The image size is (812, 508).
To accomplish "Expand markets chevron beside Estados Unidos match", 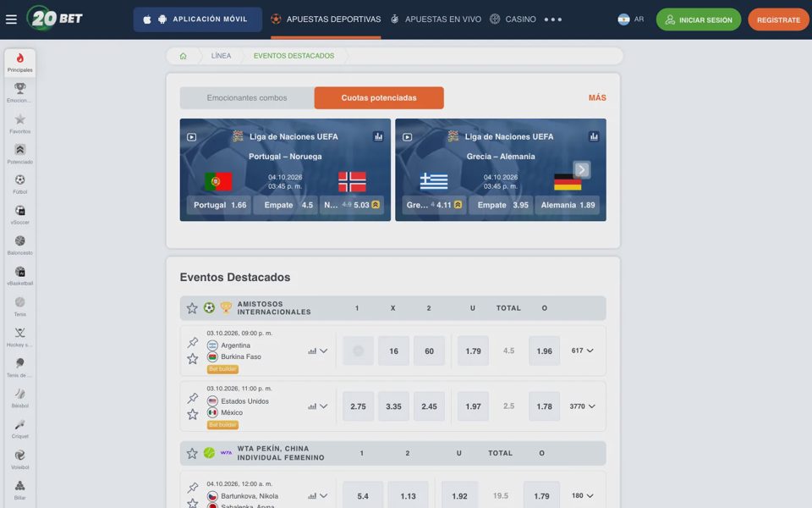I will click(x=324, y=406).
